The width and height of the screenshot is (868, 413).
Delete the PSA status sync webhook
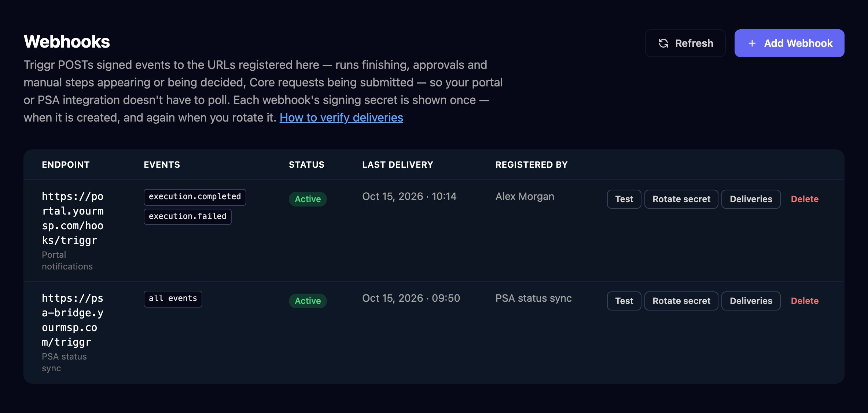[805, 301]
